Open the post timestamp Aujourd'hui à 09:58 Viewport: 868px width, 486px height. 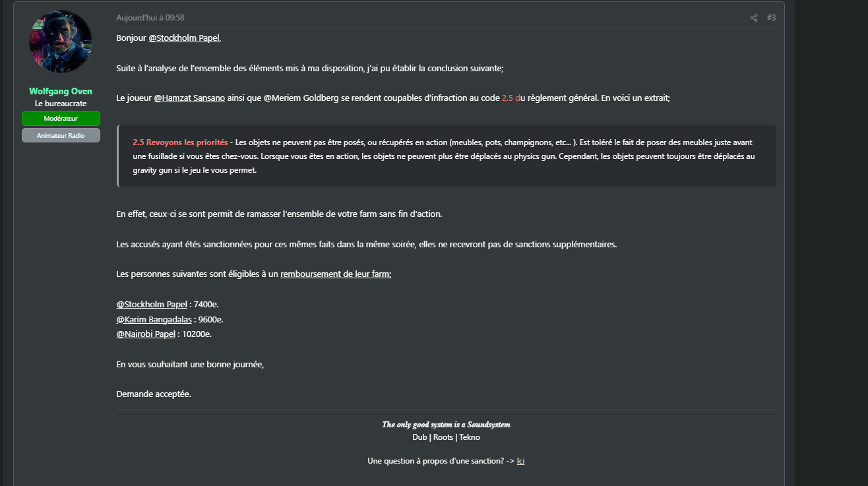click(x=150, y=18)
